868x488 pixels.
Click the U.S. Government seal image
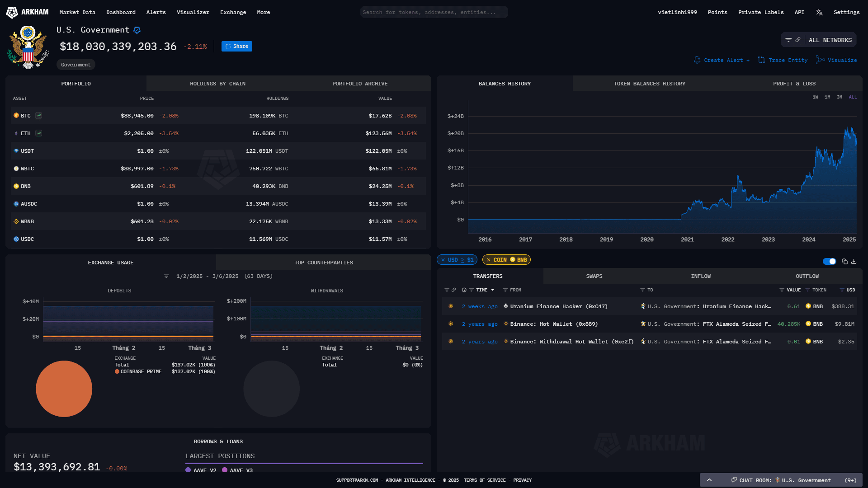point(28,47)
